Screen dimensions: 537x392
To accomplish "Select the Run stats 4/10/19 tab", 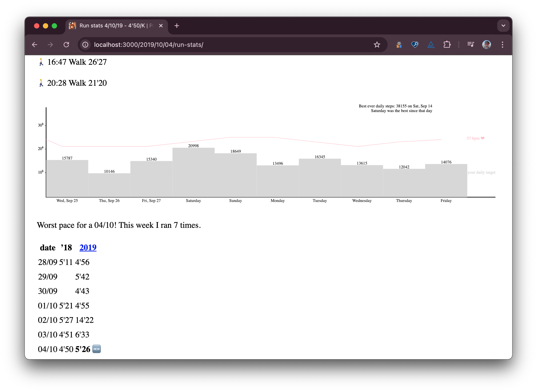I will [114, 26].
